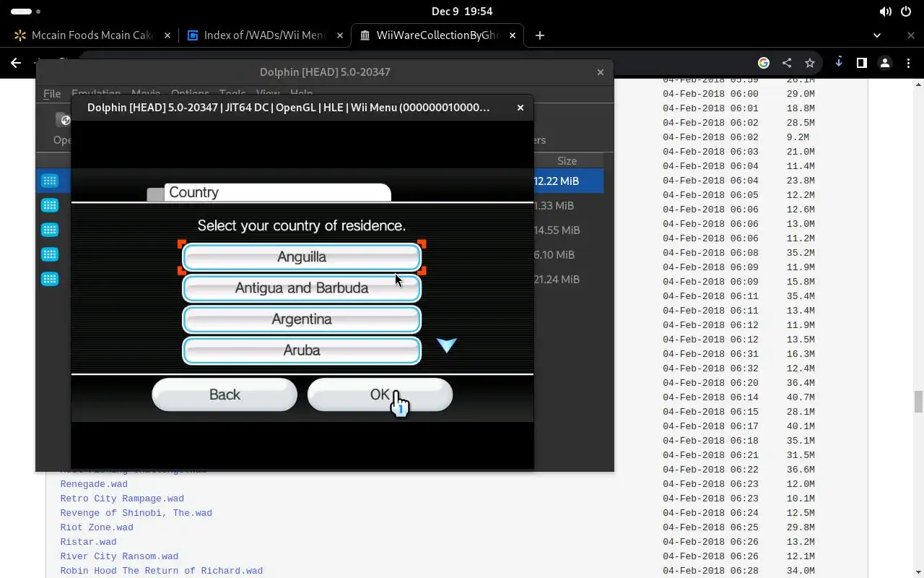The height and width of the screenshot is (578, 924).
Task: Open the File menu in Dolphin
Action: pos(52,94)
